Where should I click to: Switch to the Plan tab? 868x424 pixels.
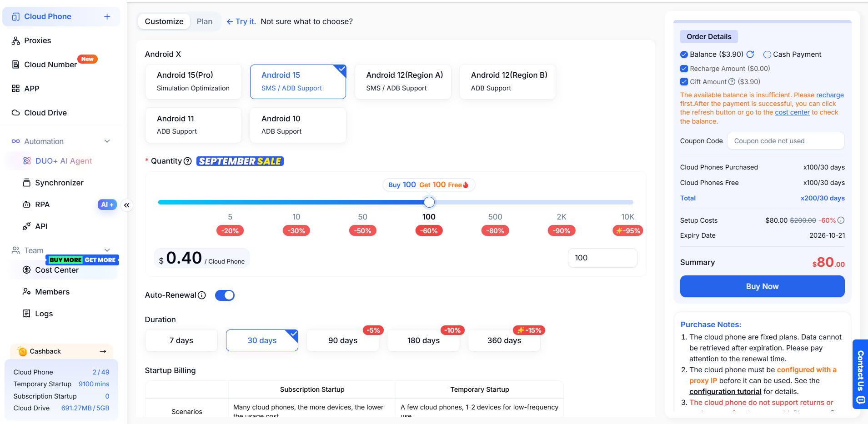pyautogui.click(x=205, y=21)
